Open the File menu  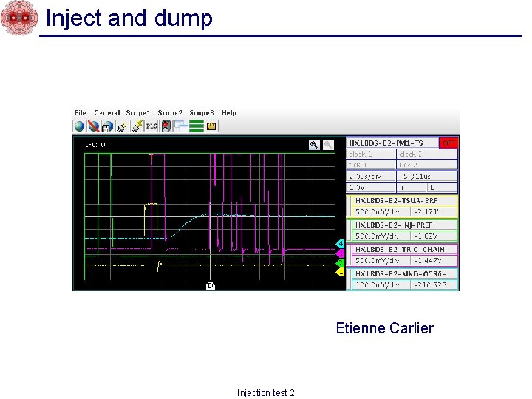81,112
